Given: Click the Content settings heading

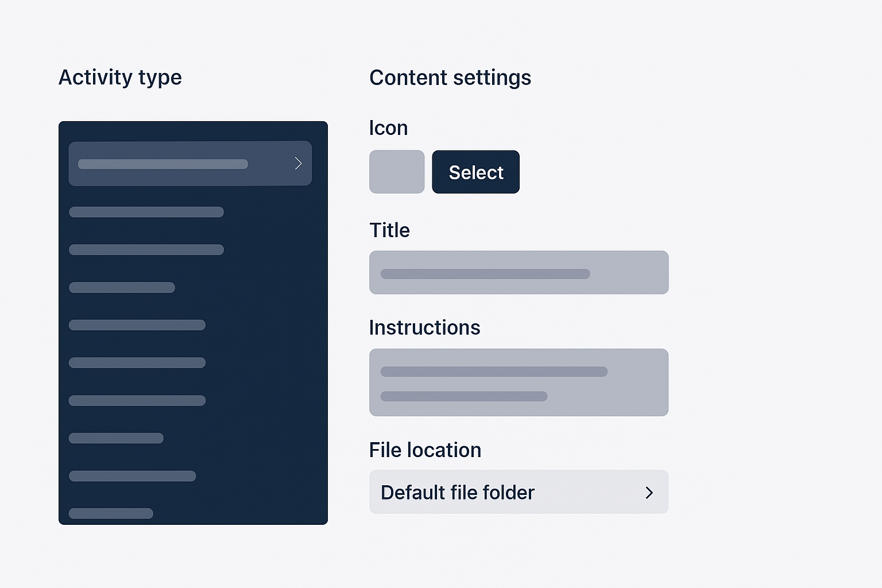Looking at the screenshot, I should (x=450, y=78).
